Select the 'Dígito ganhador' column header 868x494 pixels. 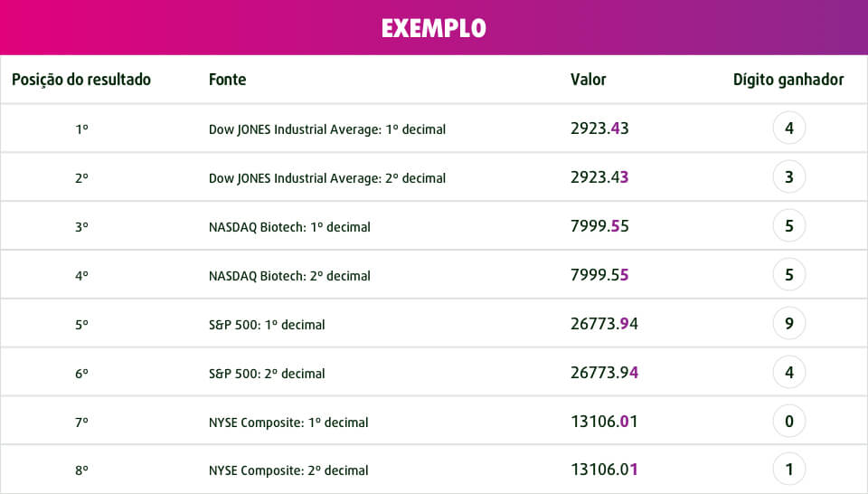788,80
